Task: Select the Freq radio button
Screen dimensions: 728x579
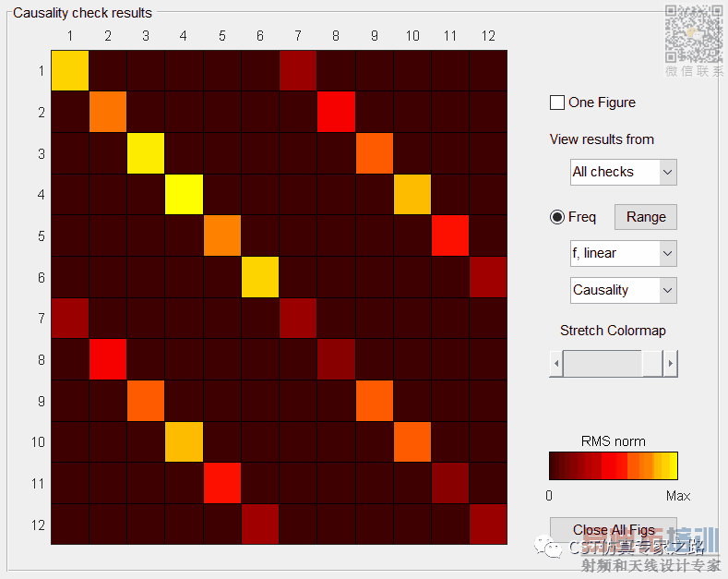Action: [x=556, y=217]
